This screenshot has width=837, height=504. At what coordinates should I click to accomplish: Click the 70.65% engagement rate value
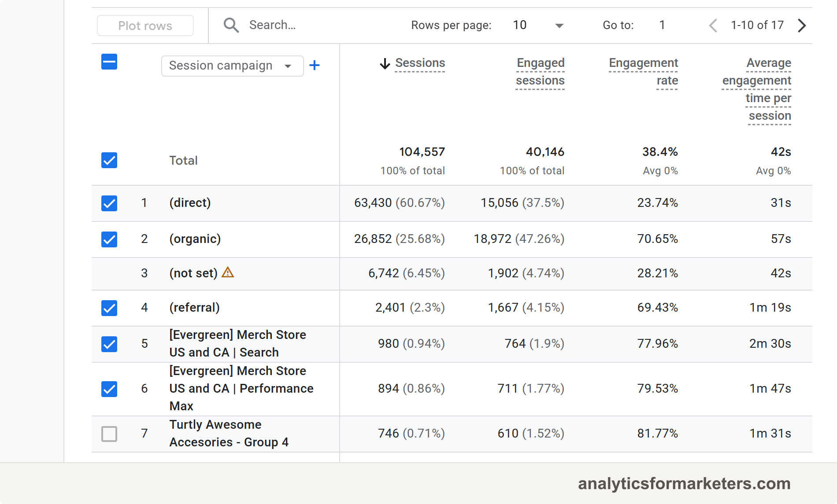[657, 239]
